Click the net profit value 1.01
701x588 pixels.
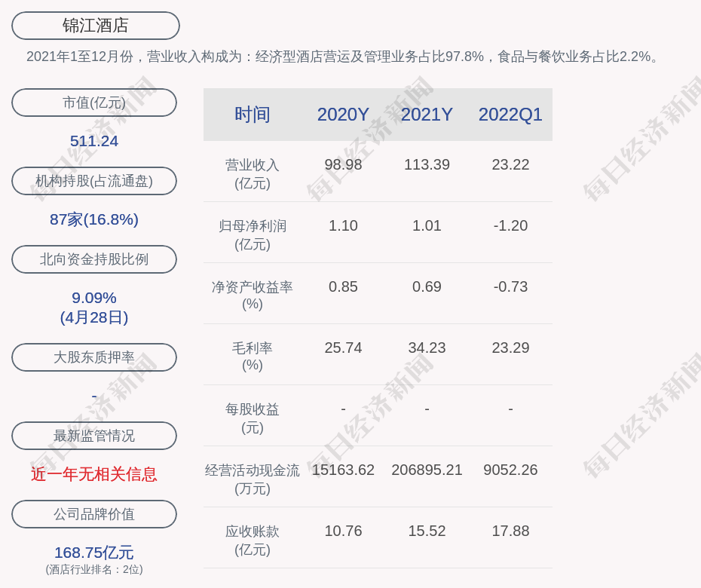pos(427,226)
